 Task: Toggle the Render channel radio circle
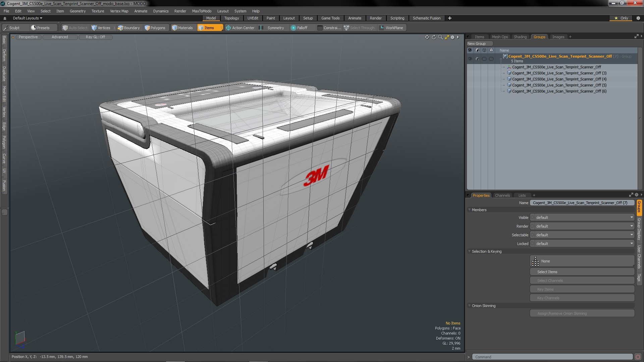[x=532, y=226]
